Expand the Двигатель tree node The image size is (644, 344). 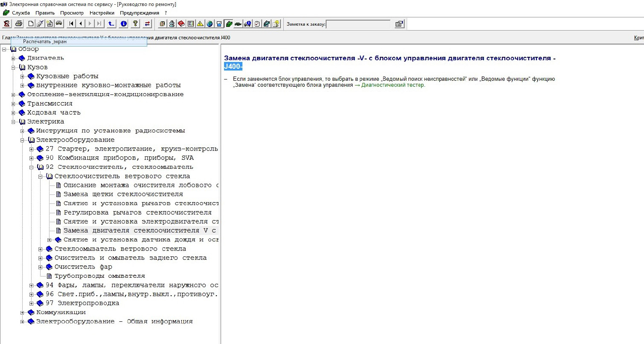(14, 58)
